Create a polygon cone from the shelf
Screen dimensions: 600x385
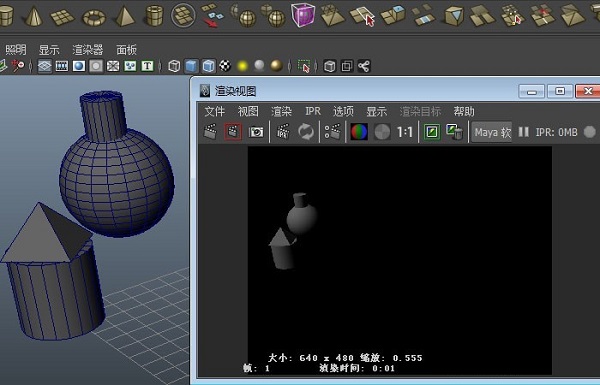coord(34,16)
